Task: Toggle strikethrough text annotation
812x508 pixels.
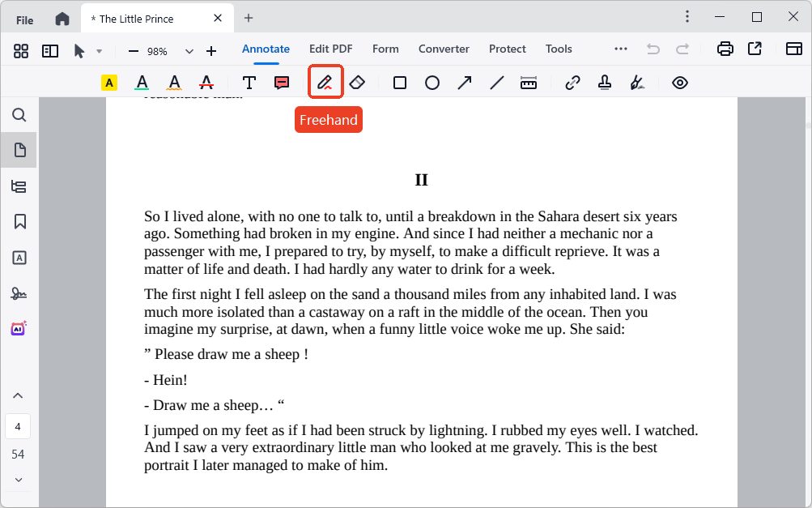Action: click(x=206, y=82)
